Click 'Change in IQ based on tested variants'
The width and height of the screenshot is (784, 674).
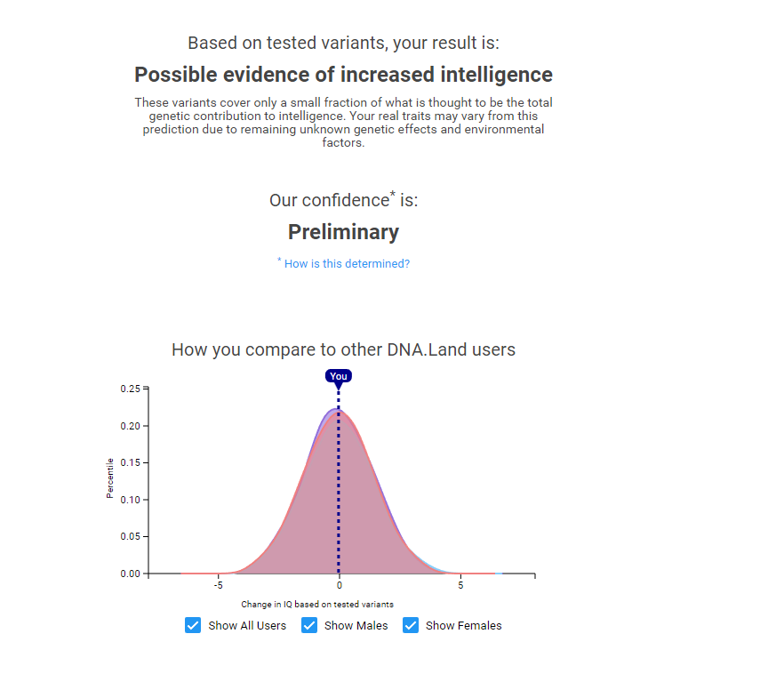tap(317, 604)
